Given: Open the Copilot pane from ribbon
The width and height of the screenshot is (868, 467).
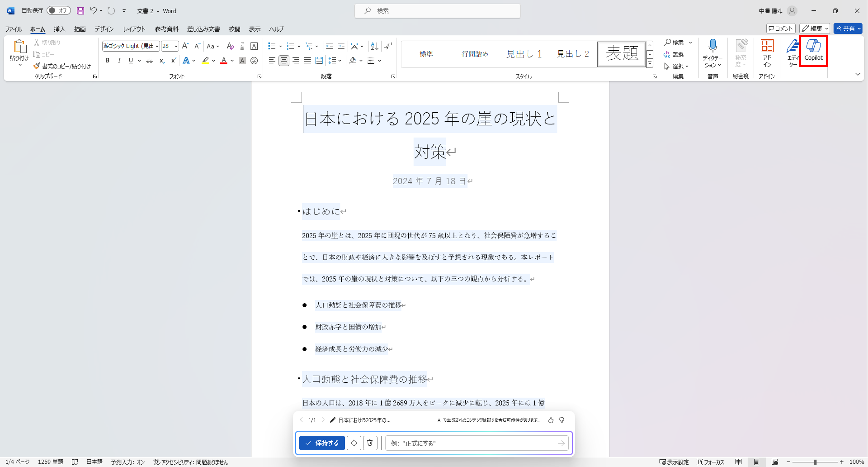Looking at the screenshot, I should [813, 51].
